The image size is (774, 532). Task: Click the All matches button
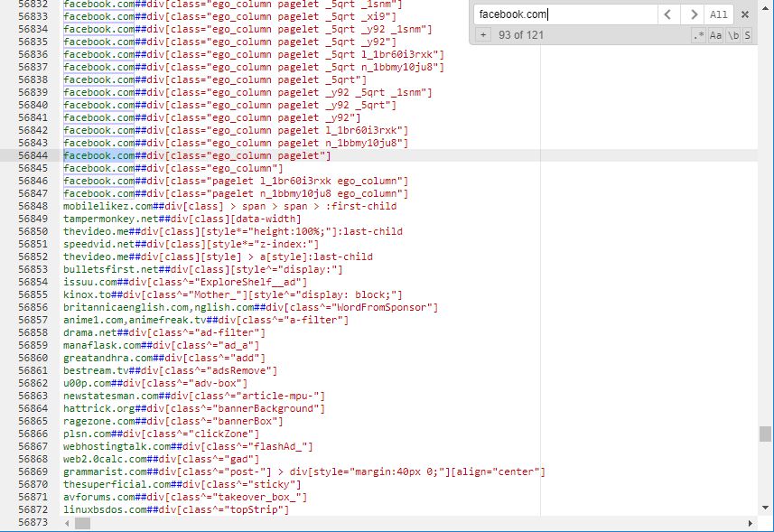tap(719, 14)
